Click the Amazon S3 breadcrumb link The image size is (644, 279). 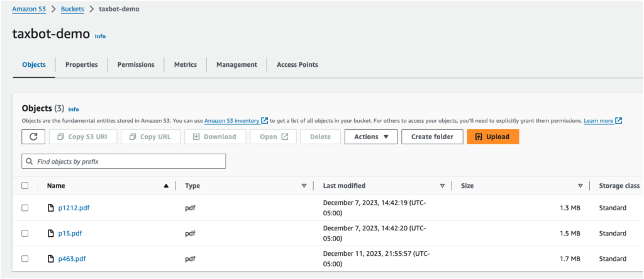(x=29, y=9)
